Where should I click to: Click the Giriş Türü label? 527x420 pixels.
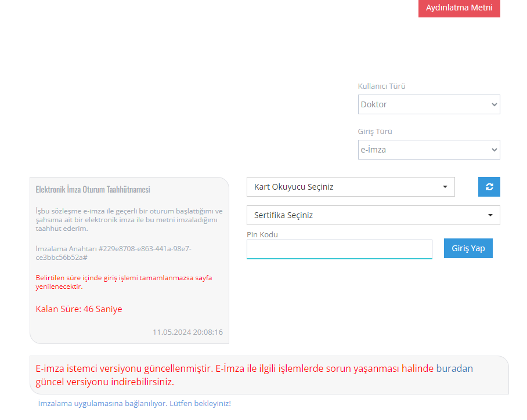coord(375,132)
